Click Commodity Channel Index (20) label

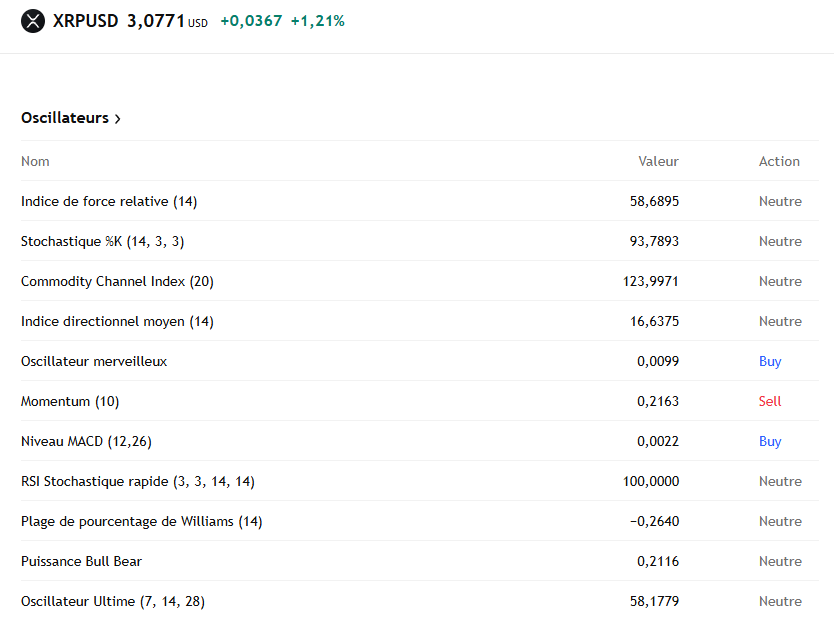coord(117,281)
